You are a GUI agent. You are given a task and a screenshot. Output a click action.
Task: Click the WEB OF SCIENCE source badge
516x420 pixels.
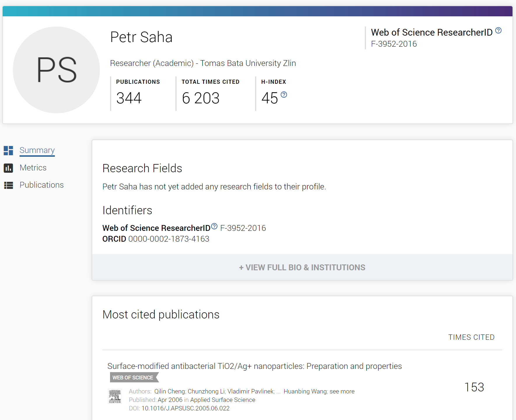[134, 377]
